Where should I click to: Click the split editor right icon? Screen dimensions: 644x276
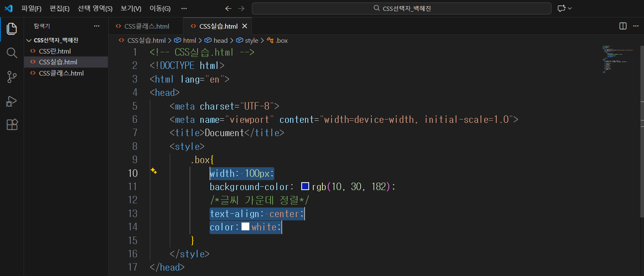(x=623, y=26)
